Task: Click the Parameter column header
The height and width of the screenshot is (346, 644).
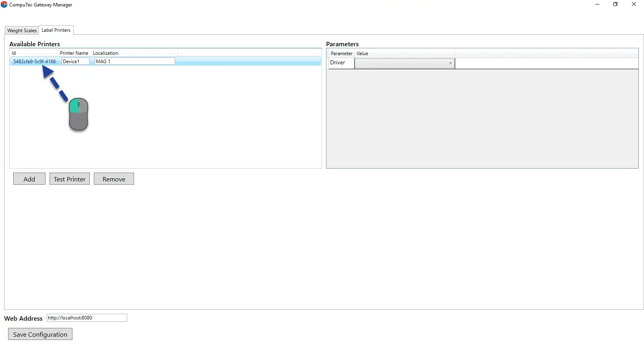Action: pos(341,54)
